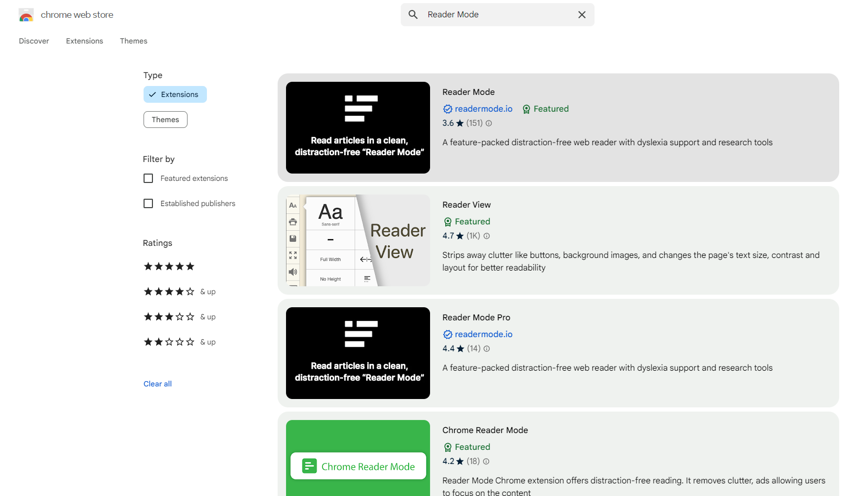
Task: Click the readermode.io publisher link for Reader Mode
Action: (484, 109)
